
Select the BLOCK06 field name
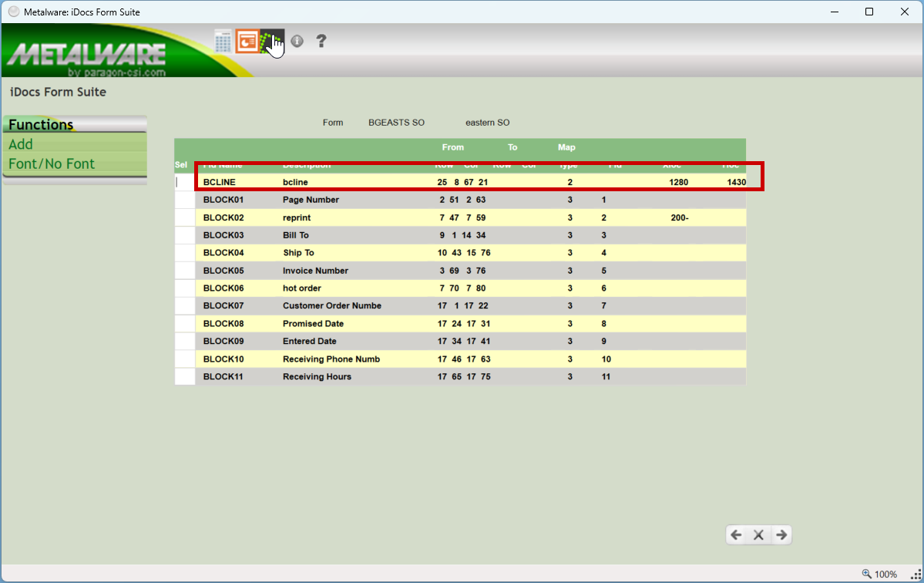click(x=223, y=288)
